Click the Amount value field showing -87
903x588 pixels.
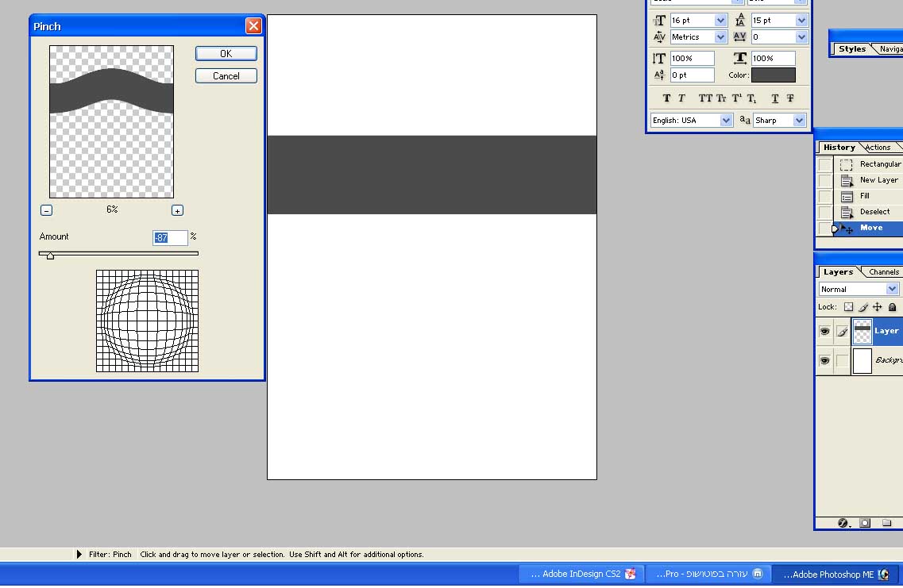click(170, 237)
